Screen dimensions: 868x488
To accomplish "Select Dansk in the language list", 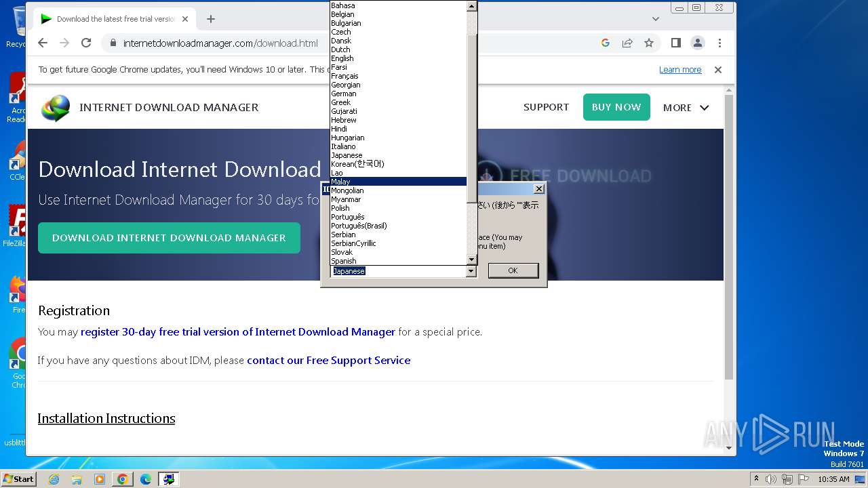I will coord(399,41).
